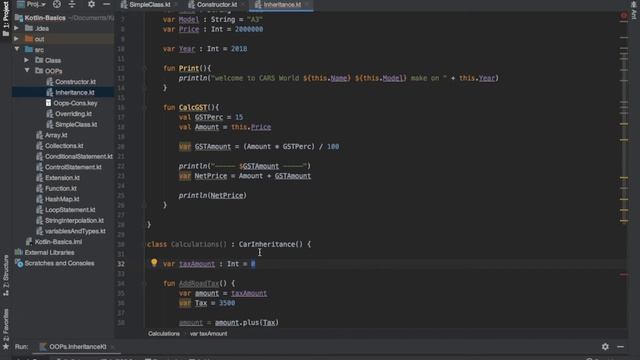Click the var taxAmount breadcrumb
640x360 pixels.
(208, 333)
